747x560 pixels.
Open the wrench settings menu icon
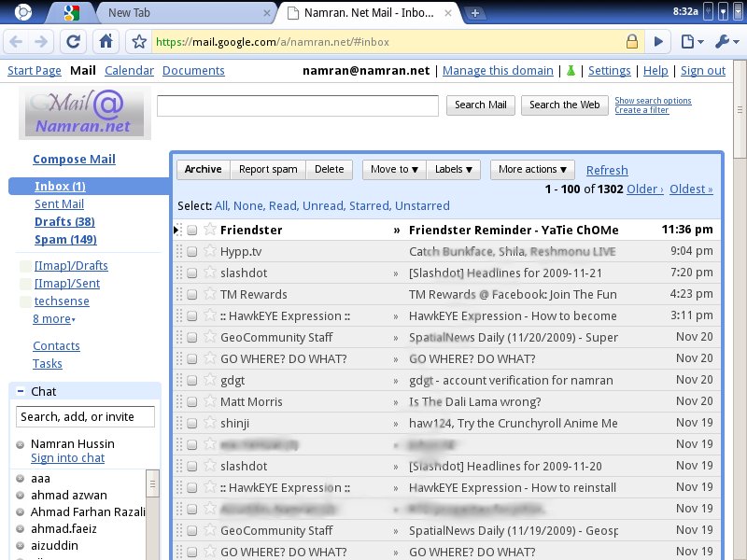(x=726, y=41)
